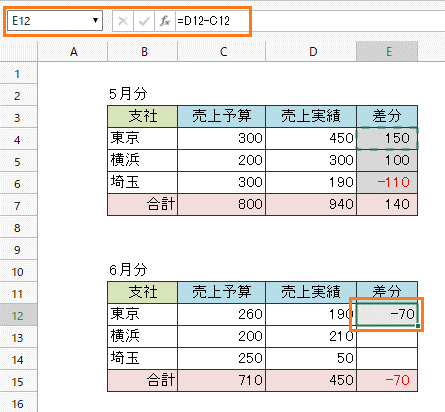Click 東京 cell in row 12

[x=143, y=314]
